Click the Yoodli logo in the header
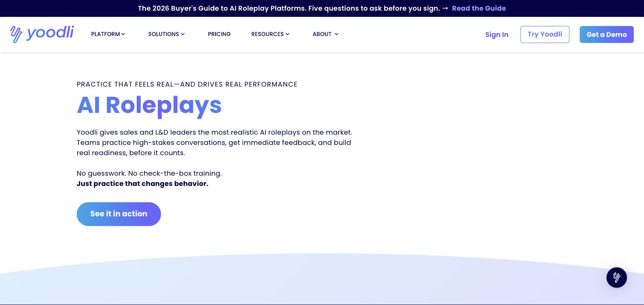 [x=42, y=34]
